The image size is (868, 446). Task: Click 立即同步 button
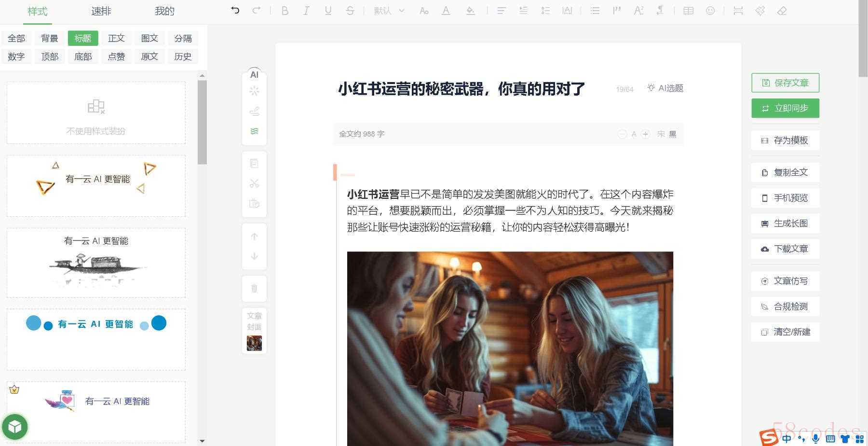coord(785,108)
